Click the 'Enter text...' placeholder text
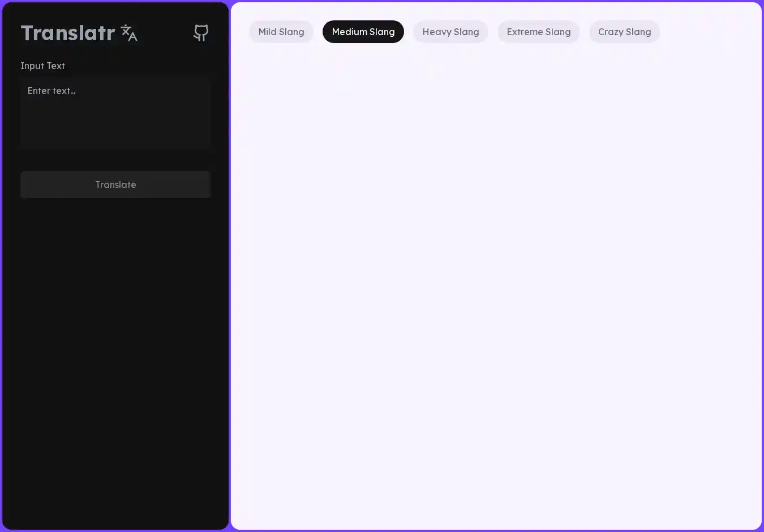 (51, 91)
